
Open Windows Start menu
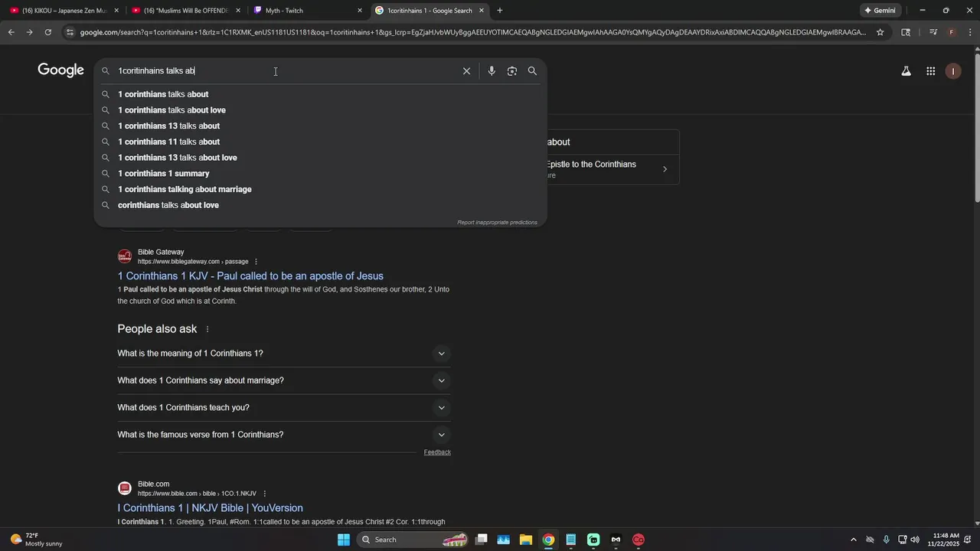[x=344, y=540]
